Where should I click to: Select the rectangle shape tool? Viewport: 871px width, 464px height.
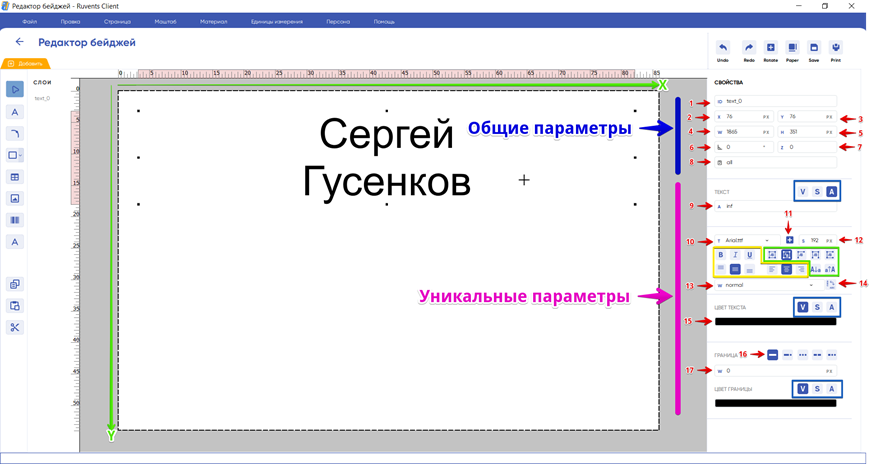point(12,155)
